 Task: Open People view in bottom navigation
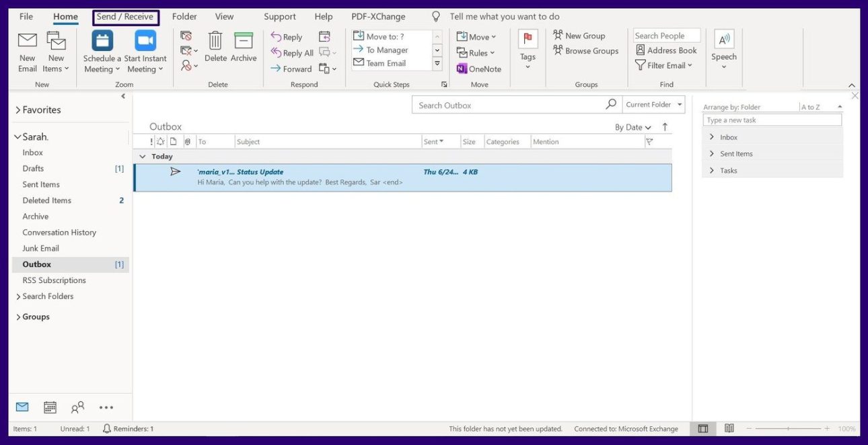[x=78, y=407]
